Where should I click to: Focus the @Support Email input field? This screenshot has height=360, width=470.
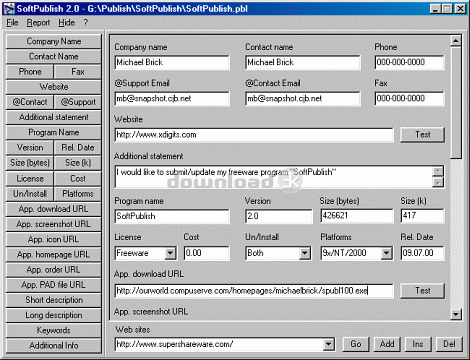(172, 99)
